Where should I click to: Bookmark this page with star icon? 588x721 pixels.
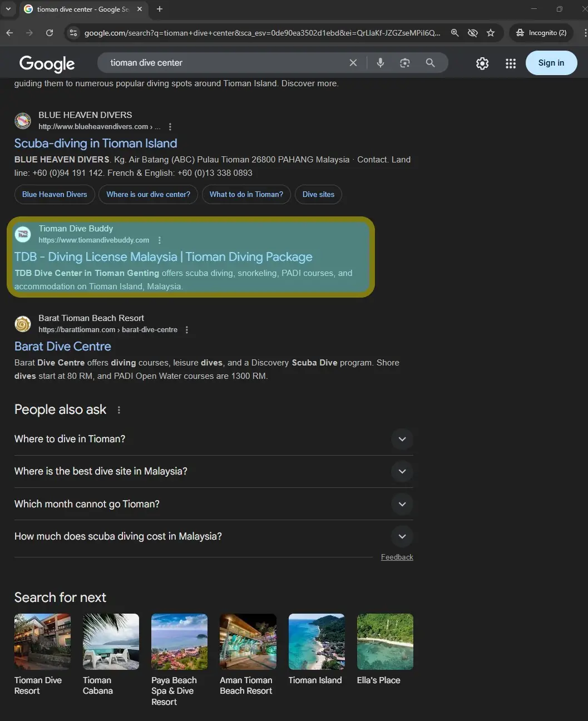(x=490, y=33)
